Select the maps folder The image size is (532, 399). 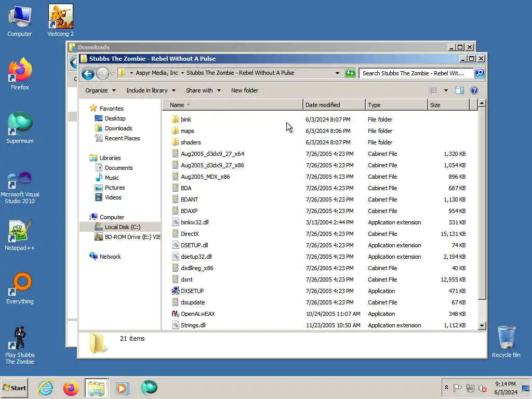[187, 131]
